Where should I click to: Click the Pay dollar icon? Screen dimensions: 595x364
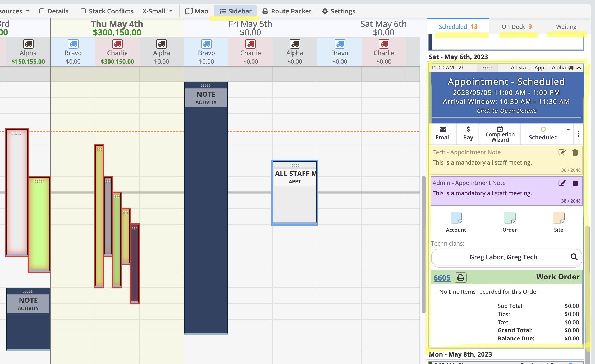coord(468,129)
